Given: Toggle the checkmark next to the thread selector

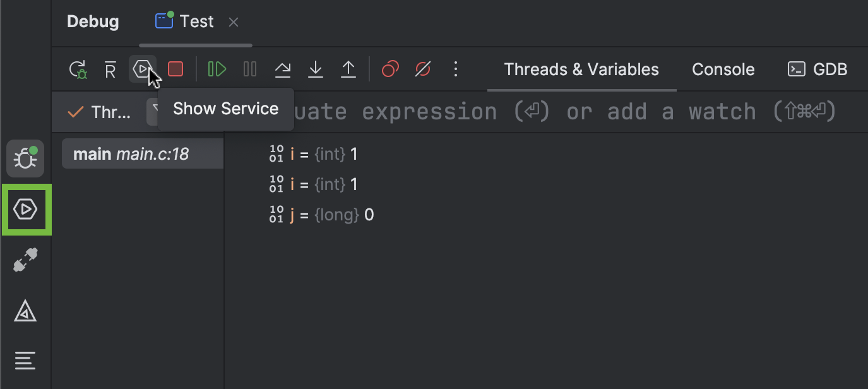Looking at the screenshot, I should [74, 112].
